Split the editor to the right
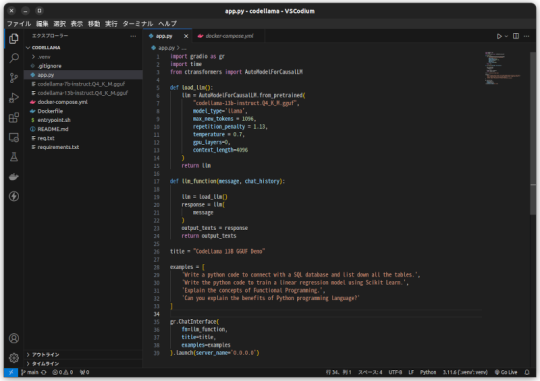This screenshot has height=381, width=540. click(x=516, y=36)
